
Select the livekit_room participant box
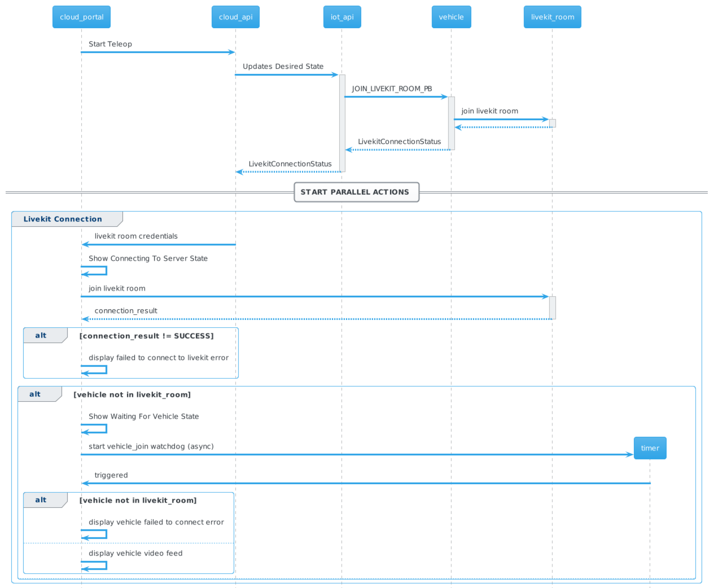(x=552, y=17)
